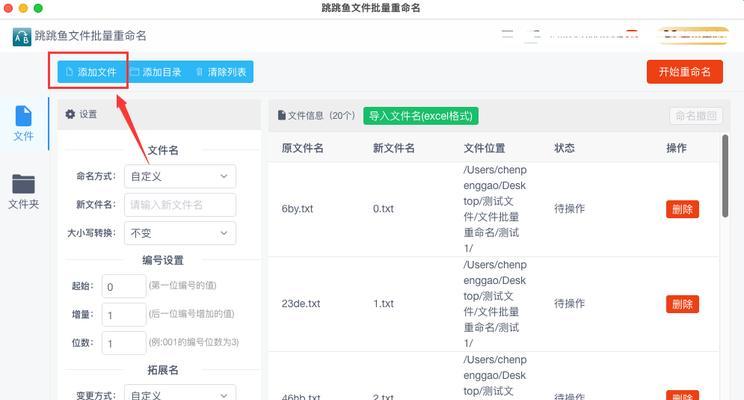The height and width of the screenshot is (400, 744).
Task: Click the 原文件名 column header
Action: pyautogui.click(x=302, y=148)
